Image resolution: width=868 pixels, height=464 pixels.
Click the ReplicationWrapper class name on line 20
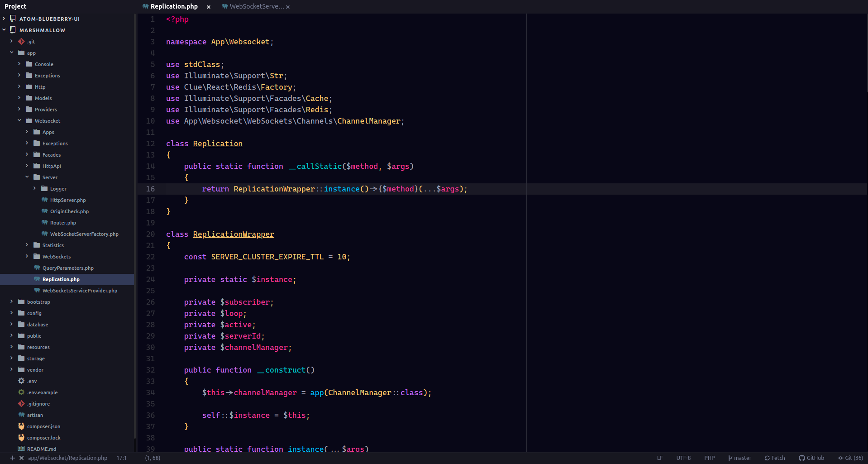[x=234, y=234]
